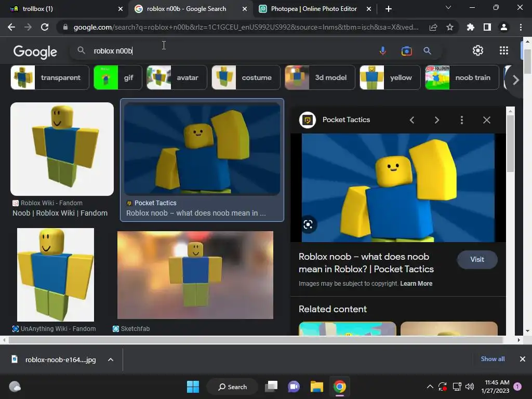
Task: Filter results by gif
Action: 118,77
